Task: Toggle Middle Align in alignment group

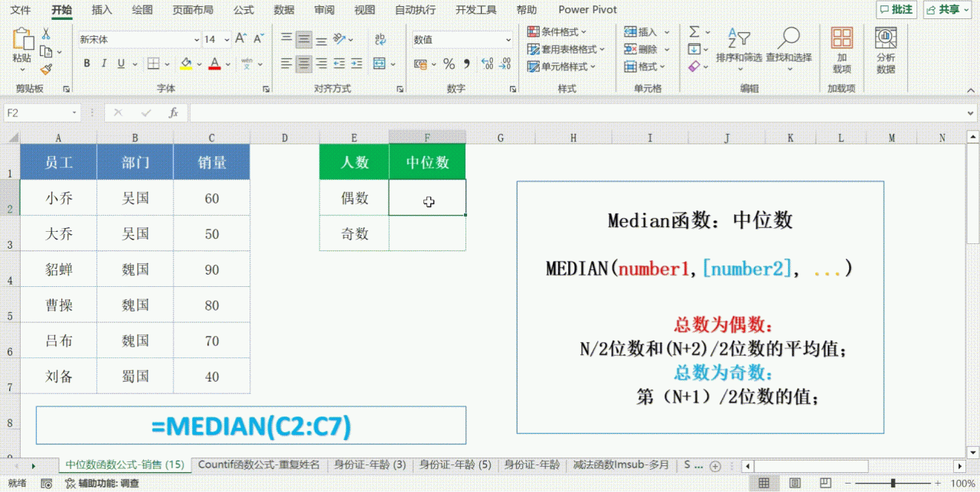Action: 304,39
